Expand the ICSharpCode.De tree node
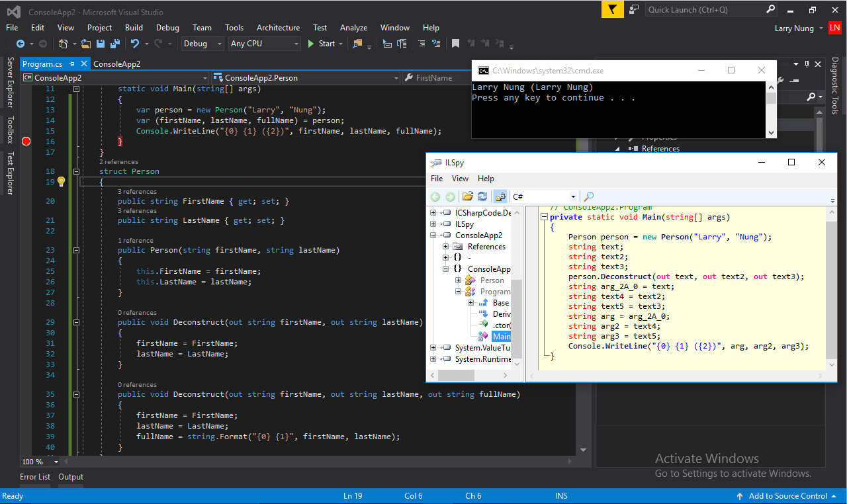The width and height of the screenshot is (847, 504). click(433, 213)
